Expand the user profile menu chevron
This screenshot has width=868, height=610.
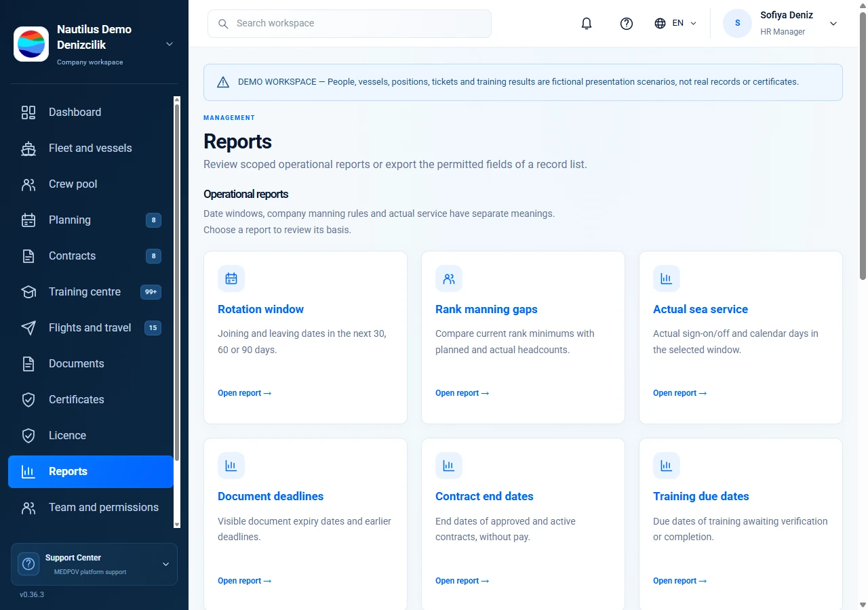click(833, 24)
